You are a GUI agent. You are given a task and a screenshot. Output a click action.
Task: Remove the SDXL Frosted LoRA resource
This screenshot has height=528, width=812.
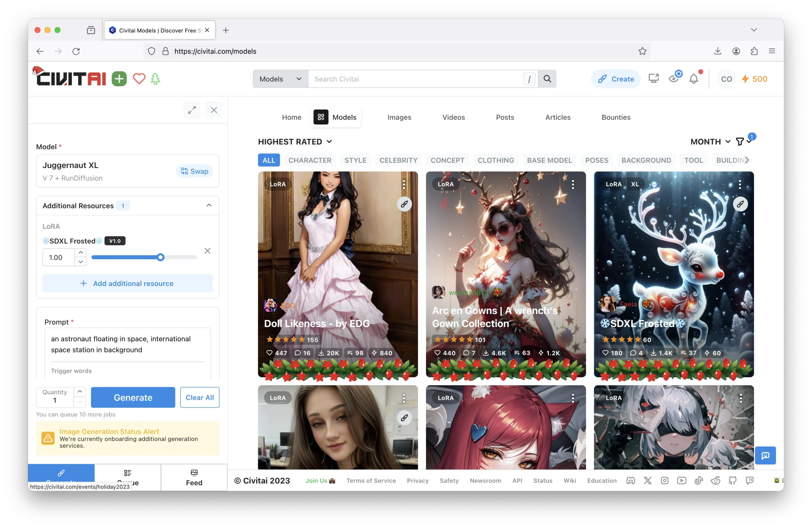[207, 251]
